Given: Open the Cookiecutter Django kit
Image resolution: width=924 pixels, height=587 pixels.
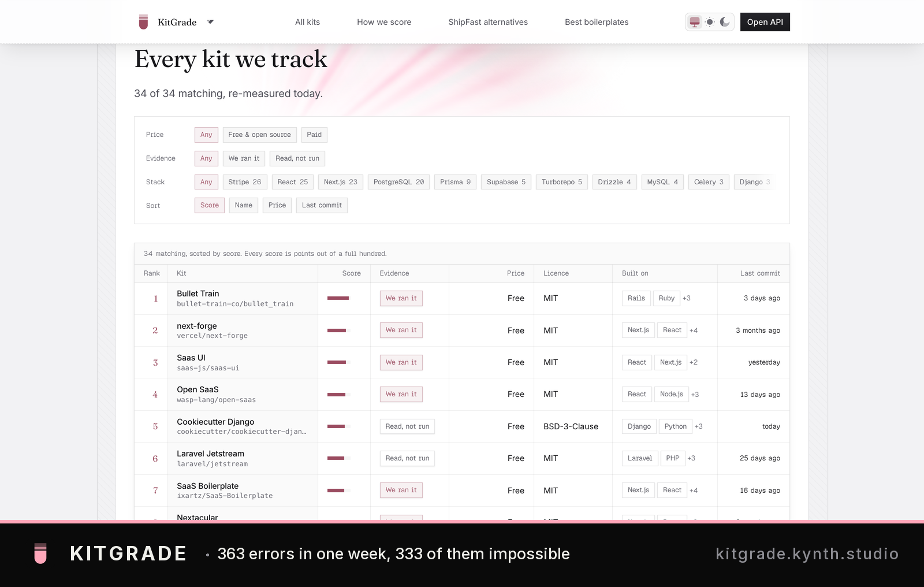Looking at the screenshot, I should (215, 422).
